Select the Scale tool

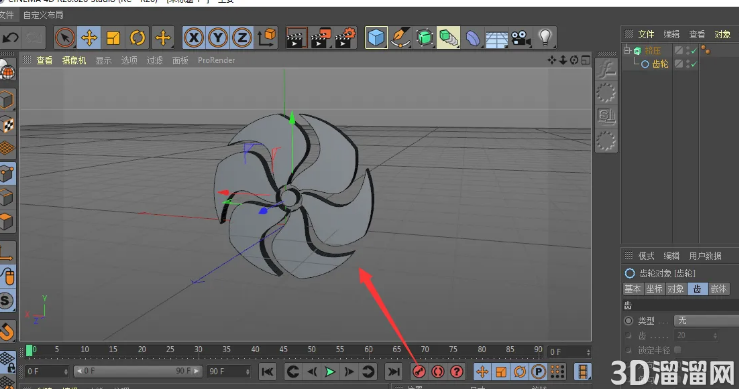[x=113, y=38]
